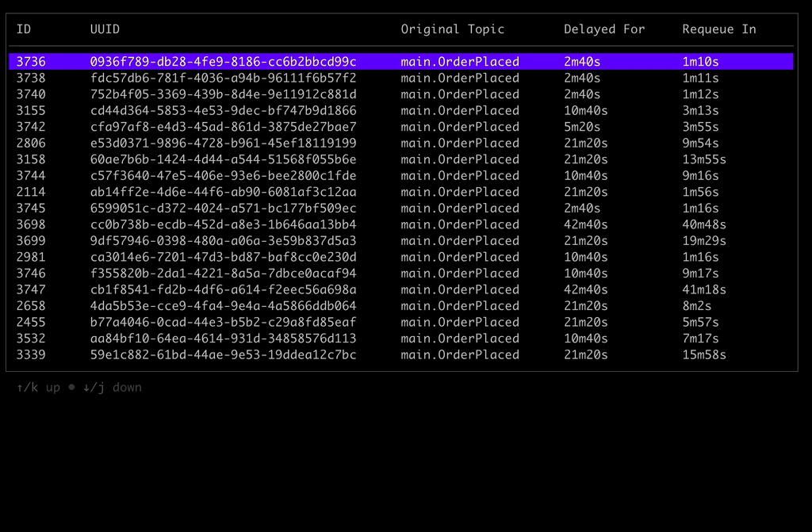Click the 8m2s requeue value

[x=697, y=306]
